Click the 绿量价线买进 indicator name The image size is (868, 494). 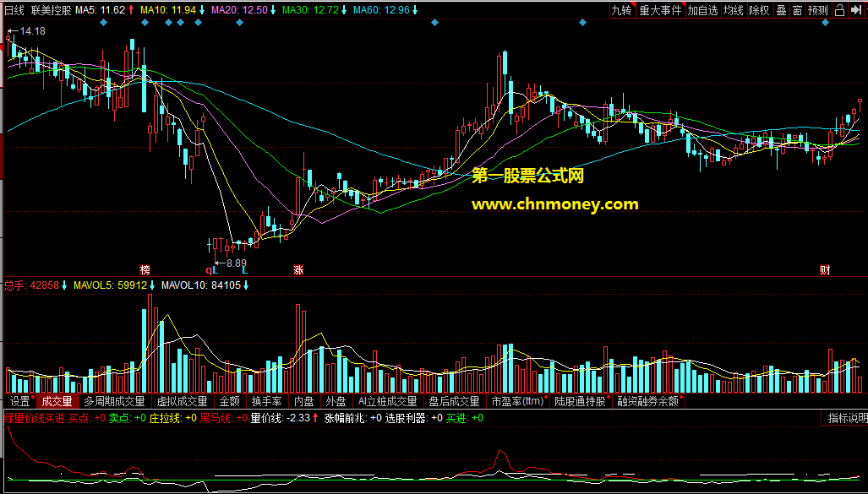point(35,418)
